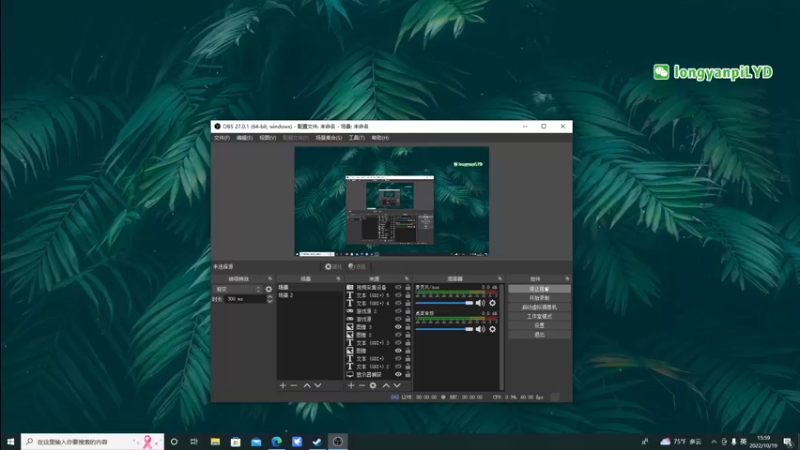Add a new scene with plus icon
Image resolution: width=800 pixels, height=450 pixels.
pyautogui.click(x=283, y=386)
